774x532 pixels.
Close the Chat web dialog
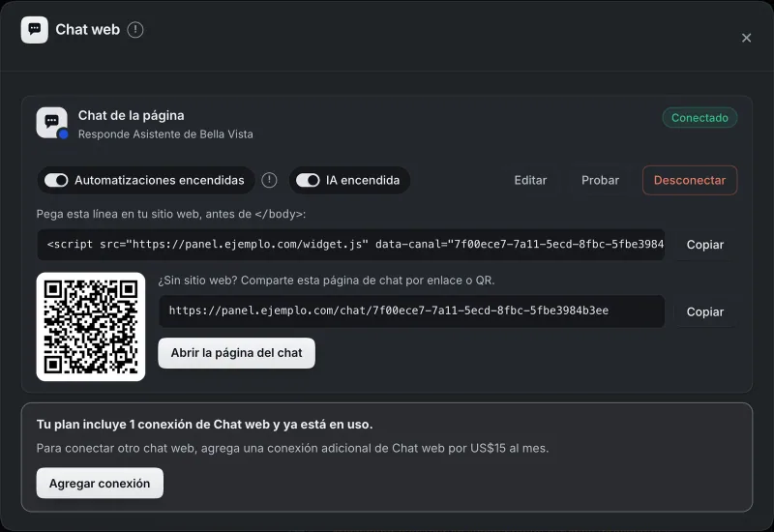[x=746, y=38]
